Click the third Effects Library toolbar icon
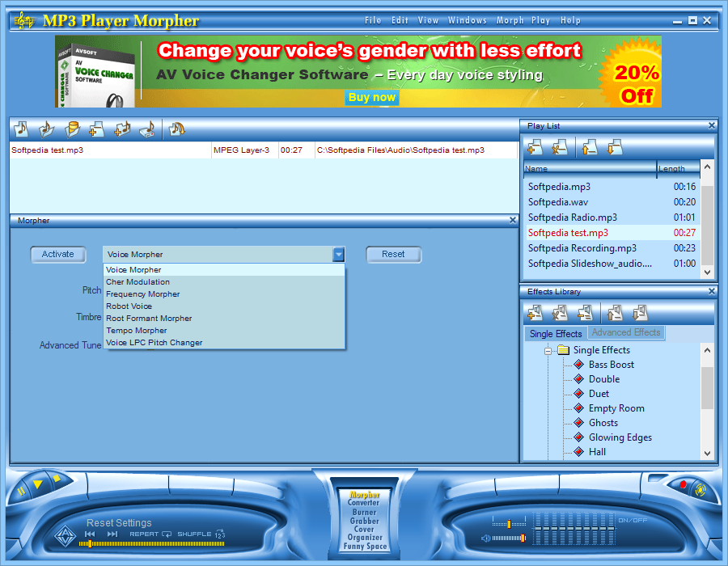This screenshot has width=728, height=566. click(585, 314)
